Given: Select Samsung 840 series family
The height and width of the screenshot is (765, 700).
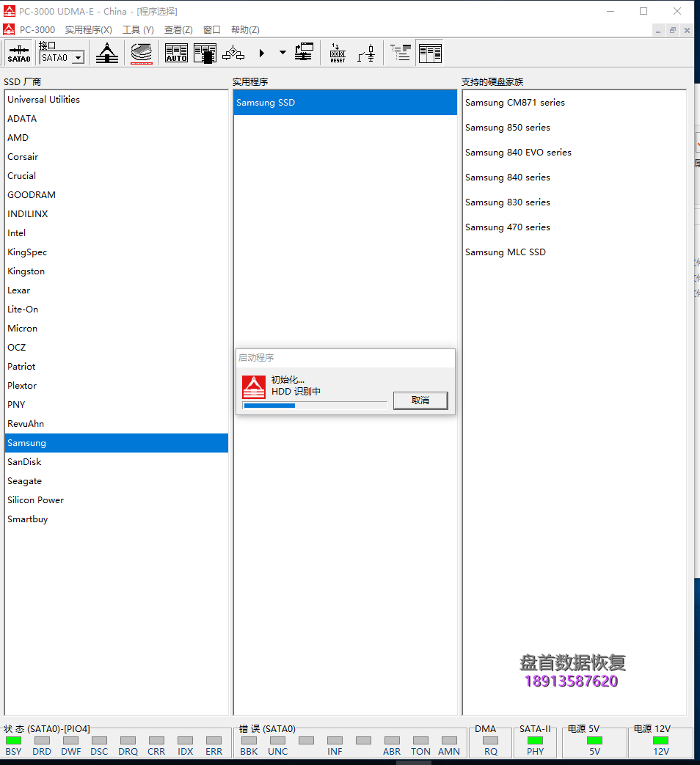Looking at the screenshot, I should [574, 177].
